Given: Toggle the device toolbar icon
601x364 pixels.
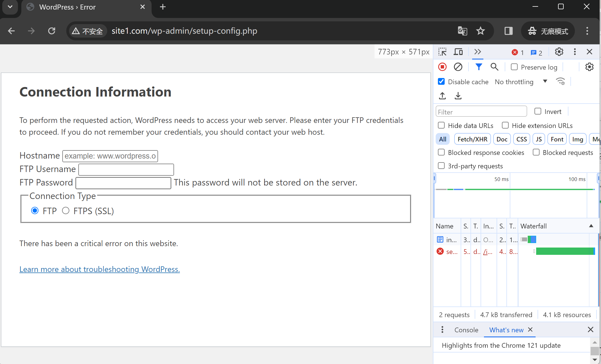Looking at the screenshot, I should 458,52.
